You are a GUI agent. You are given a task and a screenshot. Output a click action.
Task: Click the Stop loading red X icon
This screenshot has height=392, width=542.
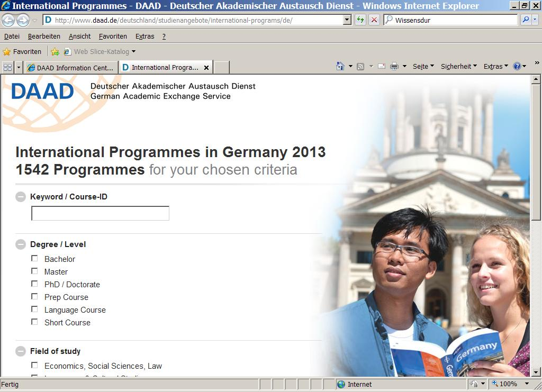click(x=374, y=20)
